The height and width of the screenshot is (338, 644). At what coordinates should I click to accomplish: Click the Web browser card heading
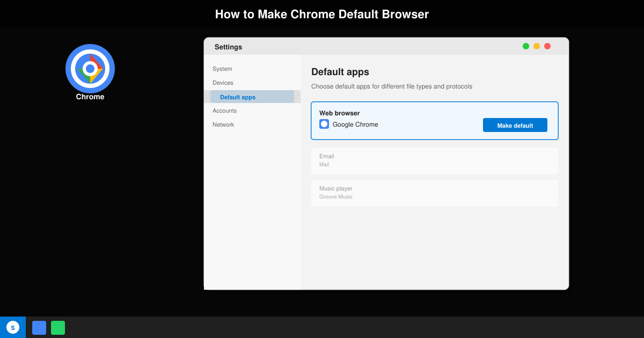point(340,113)
